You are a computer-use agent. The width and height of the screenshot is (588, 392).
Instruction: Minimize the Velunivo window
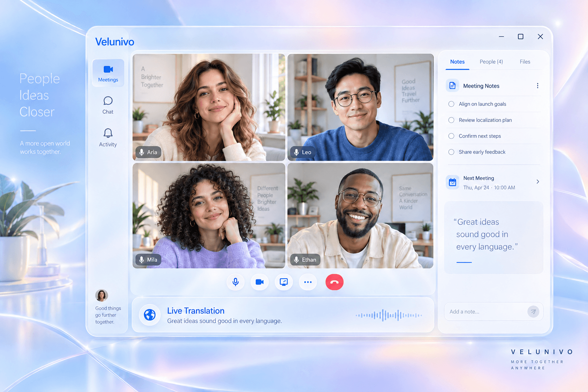click(501, 36)
